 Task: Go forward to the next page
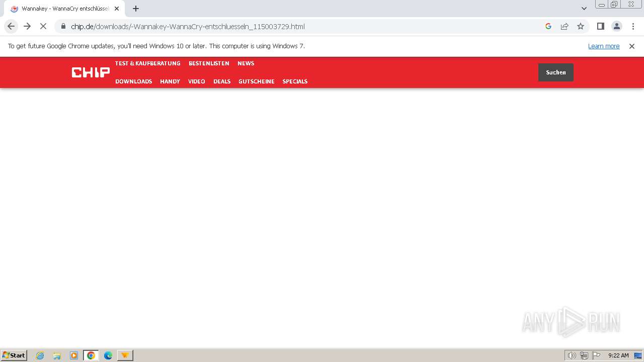(27, 26)
